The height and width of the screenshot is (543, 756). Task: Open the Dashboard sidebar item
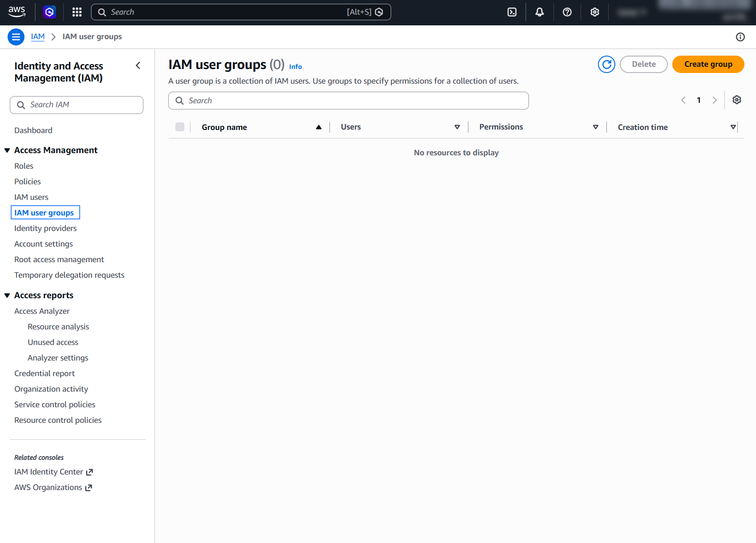[33, 130]
